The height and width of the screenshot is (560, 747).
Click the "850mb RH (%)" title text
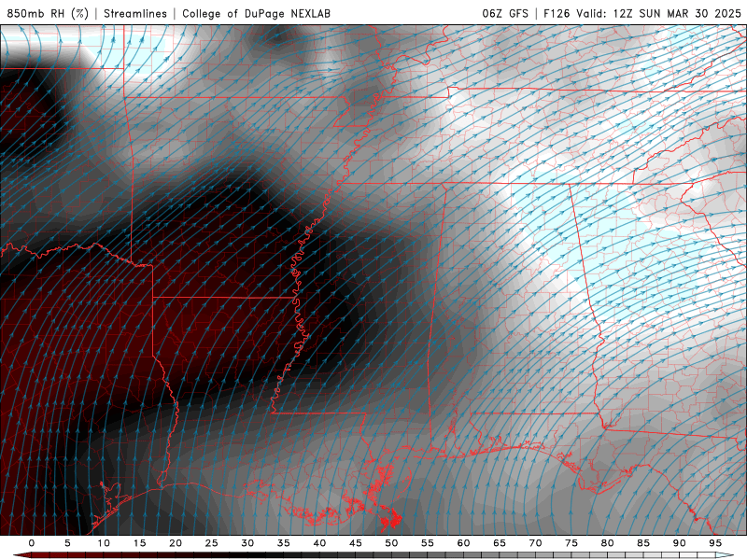tap(48, 13)
